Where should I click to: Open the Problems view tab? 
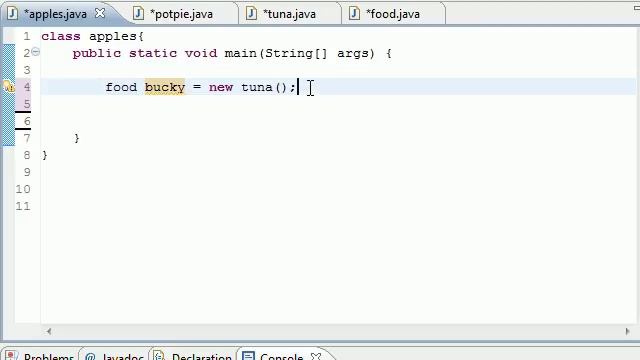(48, 357)
